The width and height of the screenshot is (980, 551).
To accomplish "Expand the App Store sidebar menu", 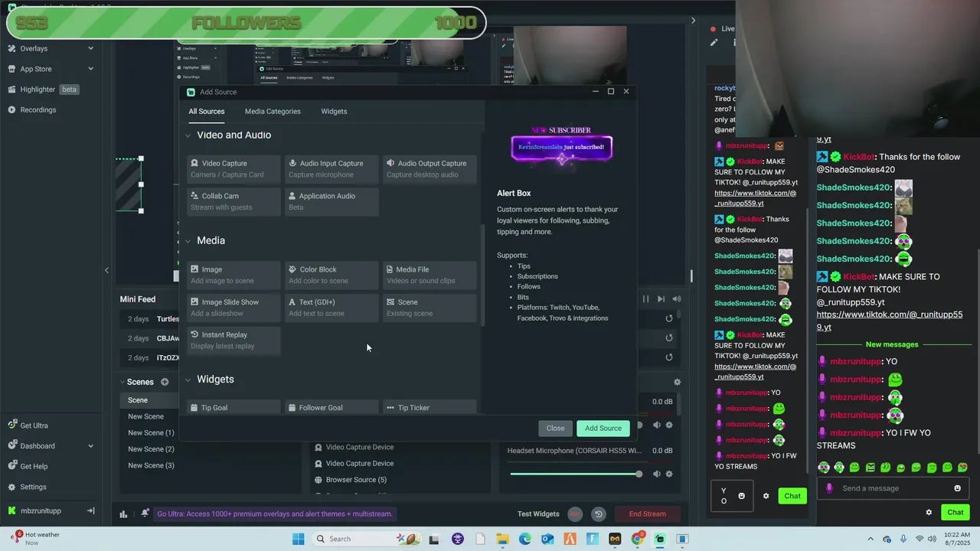I will tap(90, 69).
